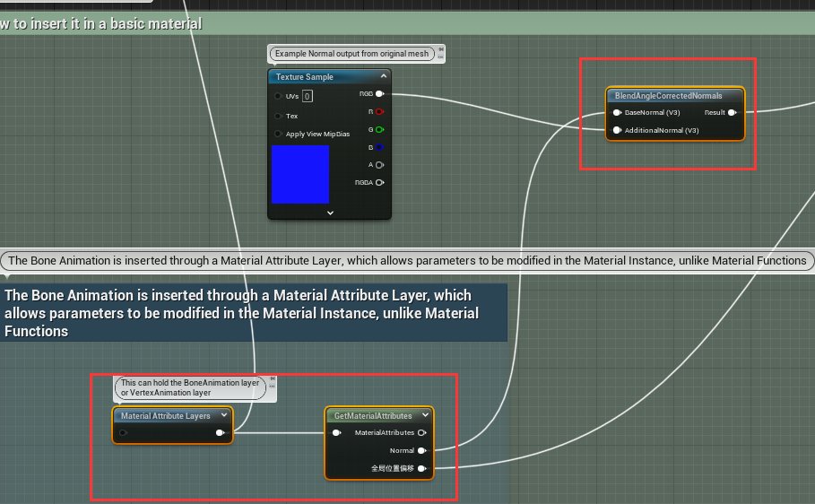Click the Result output pin of BlendAngleCorrectedNormals
Viewport: 815px width, 504px height.
733,112
